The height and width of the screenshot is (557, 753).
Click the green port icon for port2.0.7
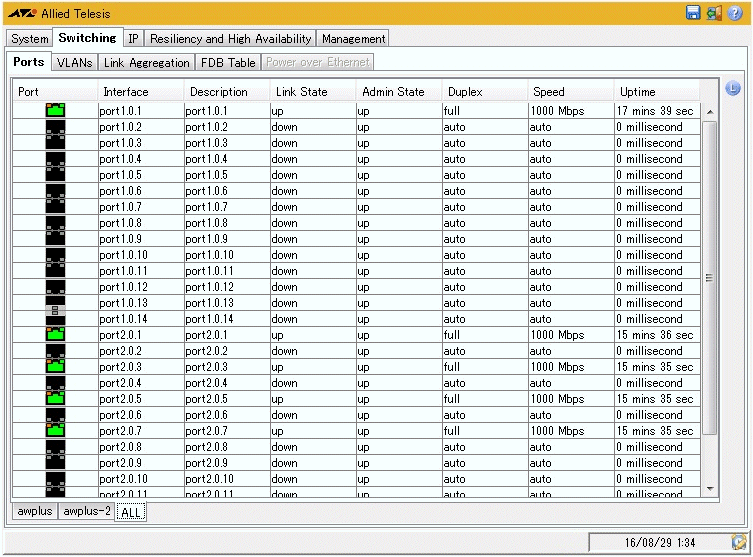[55, 430]
